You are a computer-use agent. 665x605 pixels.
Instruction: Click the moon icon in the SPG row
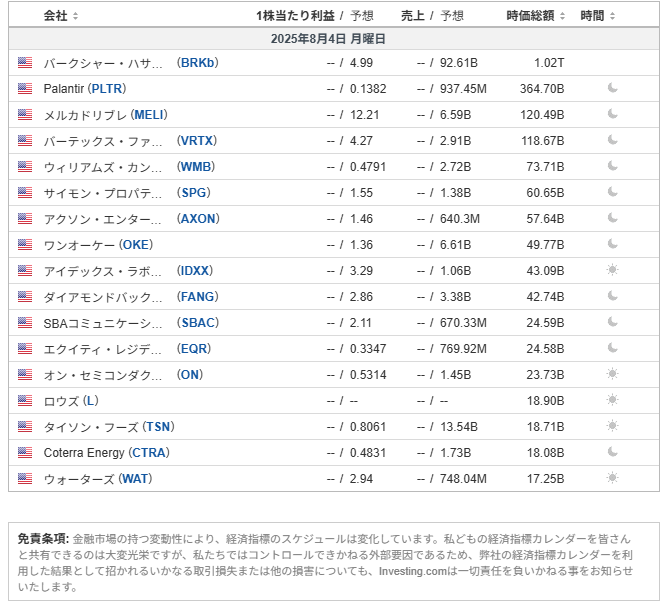612,192
